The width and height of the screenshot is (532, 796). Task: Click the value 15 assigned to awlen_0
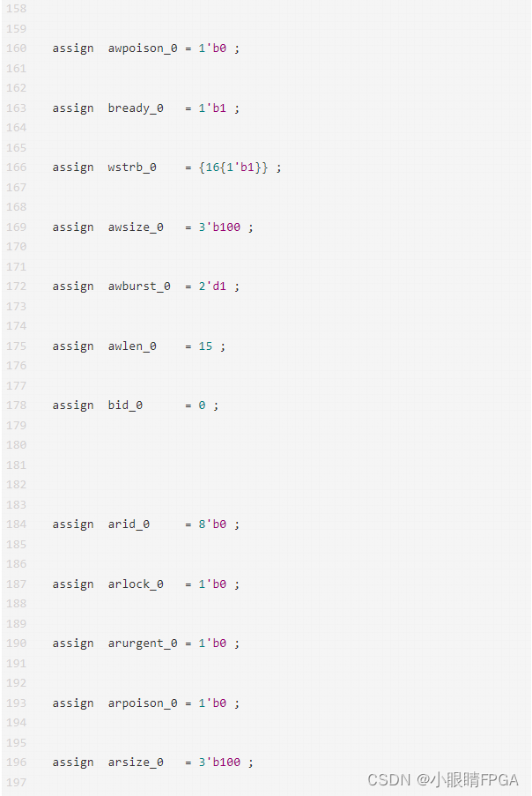(205, 346)
